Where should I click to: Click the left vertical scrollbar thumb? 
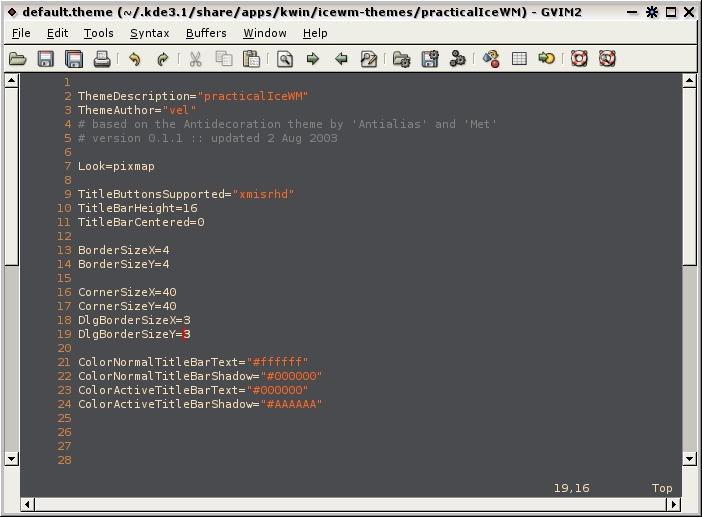(12, 177)
